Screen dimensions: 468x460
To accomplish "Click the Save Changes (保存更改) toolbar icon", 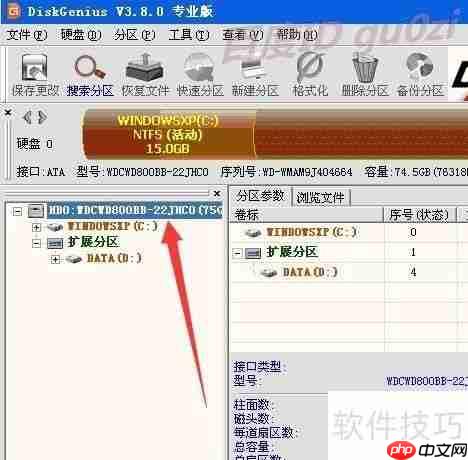I will [x=34, y=68].
